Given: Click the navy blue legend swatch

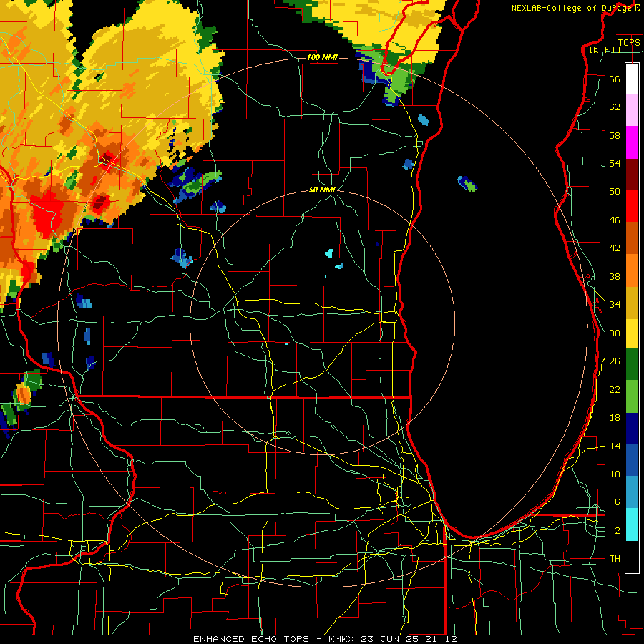Looking at the screenshot, I should click(632, 429).
